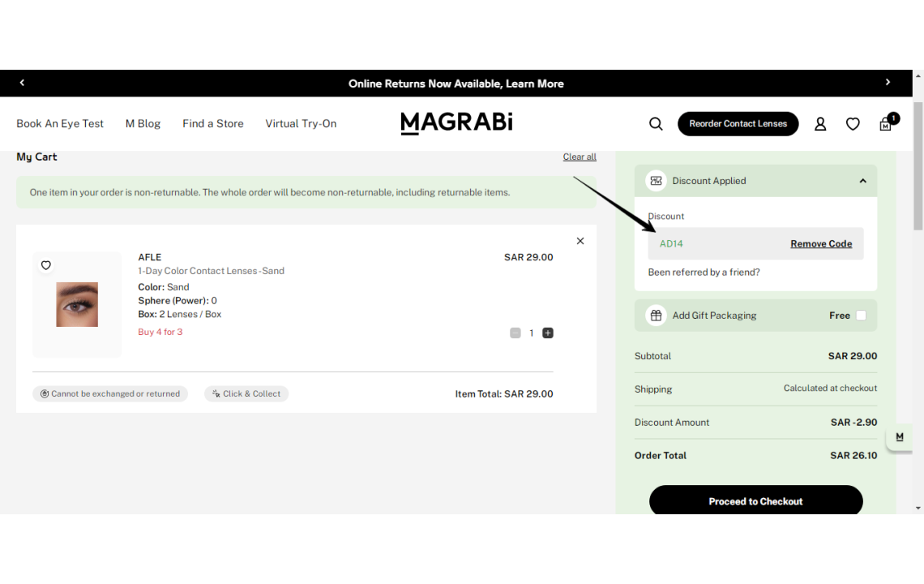Click Reorder Contact Lenses button
The height and width of the screenshot is (584, 924).
pos(738,124)
